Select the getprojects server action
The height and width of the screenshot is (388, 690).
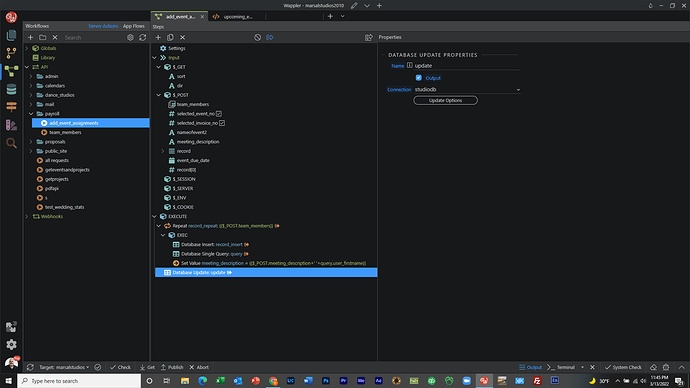click(x=56, y=179)
